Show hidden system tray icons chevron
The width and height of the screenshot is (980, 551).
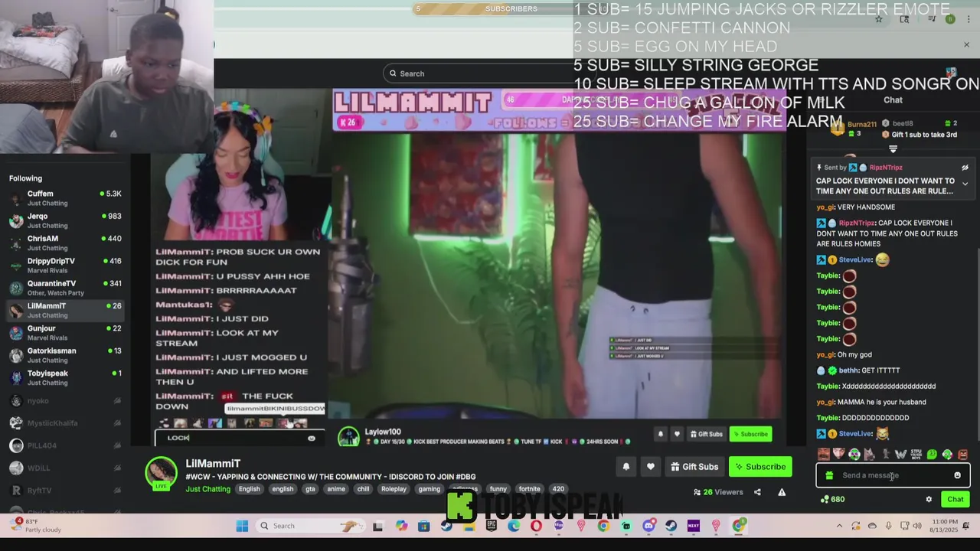pos(839,526)
